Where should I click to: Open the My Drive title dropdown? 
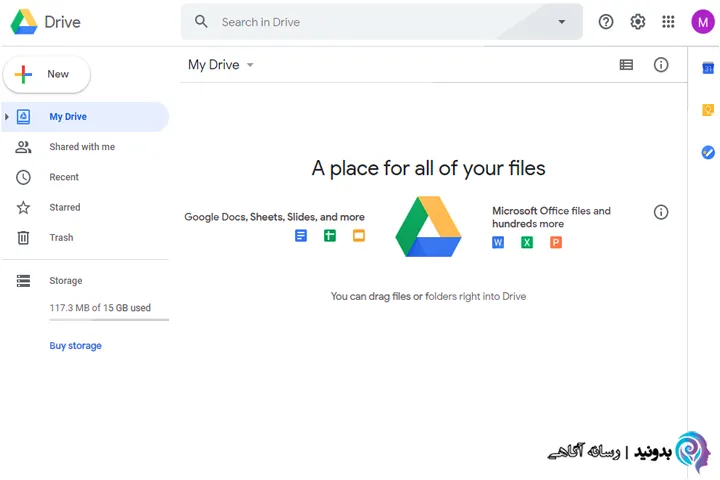(x=250, y=65)
